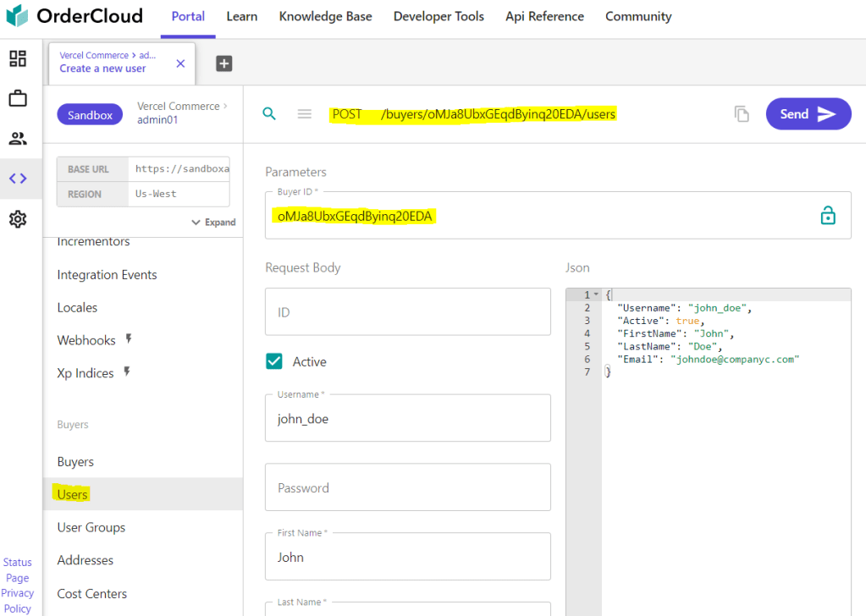
Task: Click the Buyer ID input field
Action: click(558, 215)
